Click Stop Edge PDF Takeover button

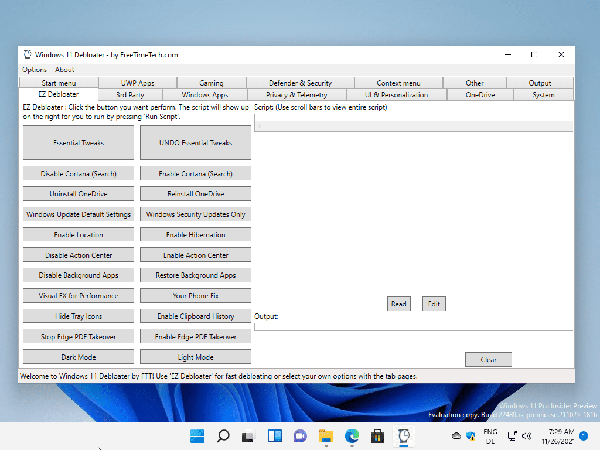click(78, 336)
